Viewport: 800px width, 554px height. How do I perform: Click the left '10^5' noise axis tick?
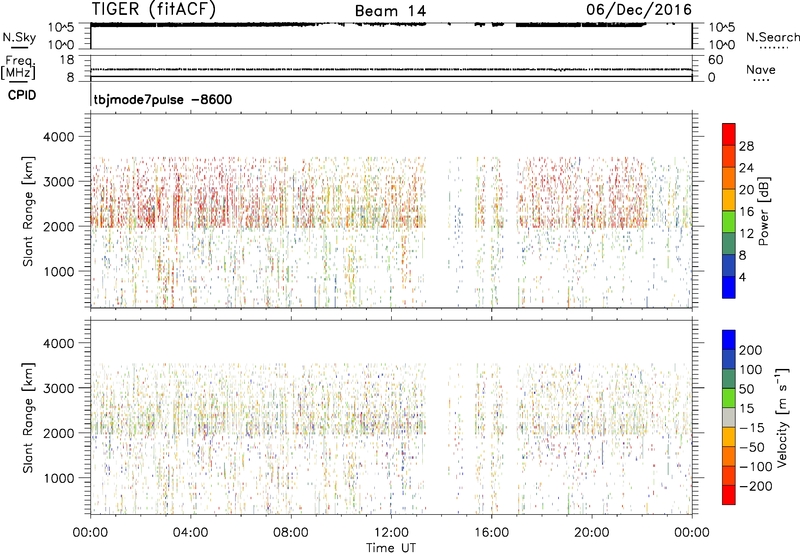pos(61,28)
